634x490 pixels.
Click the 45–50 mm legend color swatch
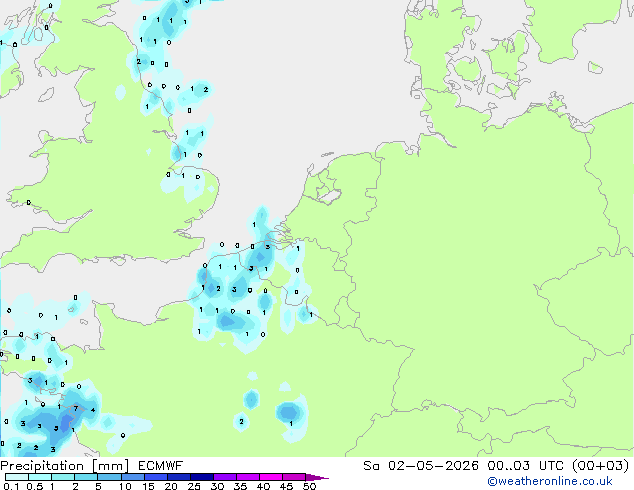294,477
